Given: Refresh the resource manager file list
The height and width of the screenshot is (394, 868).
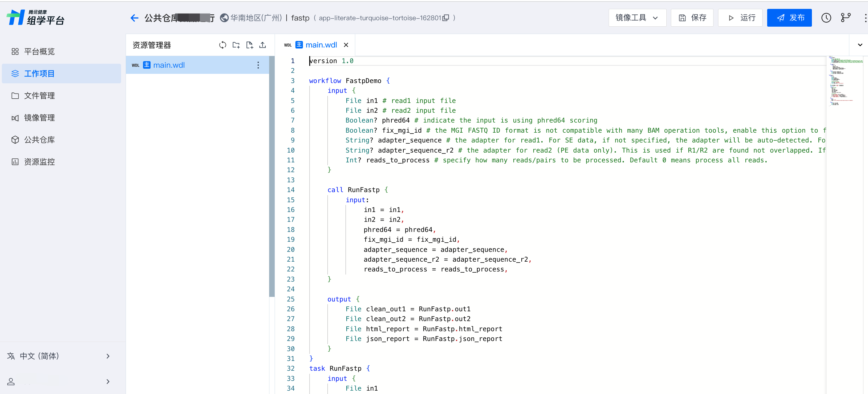Looking at the screenshot, I should 223,45.
